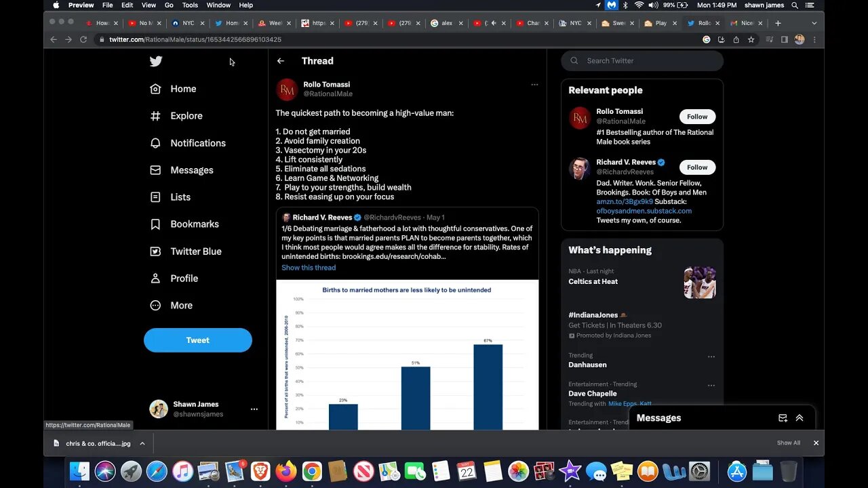
Task: Open Profile in the Twitter sidebar
Action: [174, 279]
